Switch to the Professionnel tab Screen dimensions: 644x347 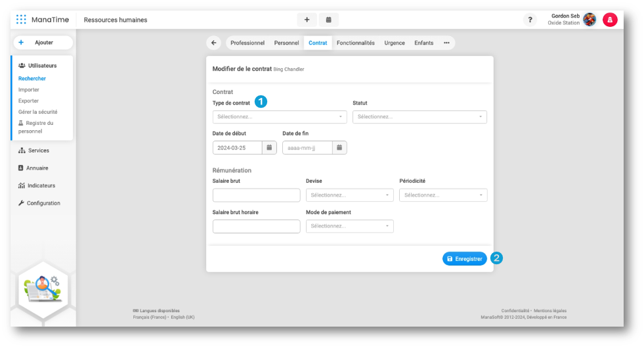(x=247, y=43)
